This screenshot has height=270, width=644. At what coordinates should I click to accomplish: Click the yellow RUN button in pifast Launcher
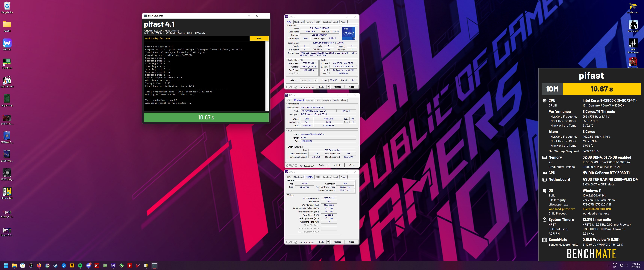(259, 39)
